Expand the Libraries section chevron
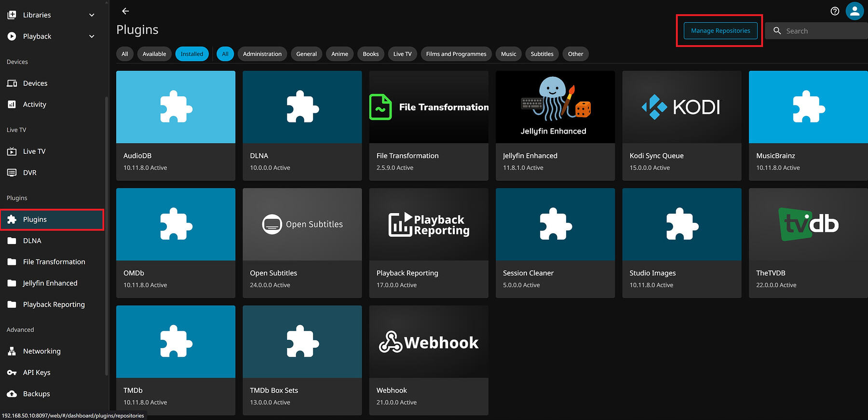Screen dimensions: 868x420 tap(92, 15)
